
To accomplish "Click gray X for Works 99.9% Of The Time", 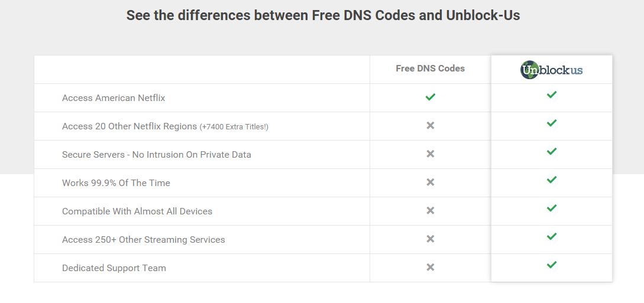I will click(431, 182).
